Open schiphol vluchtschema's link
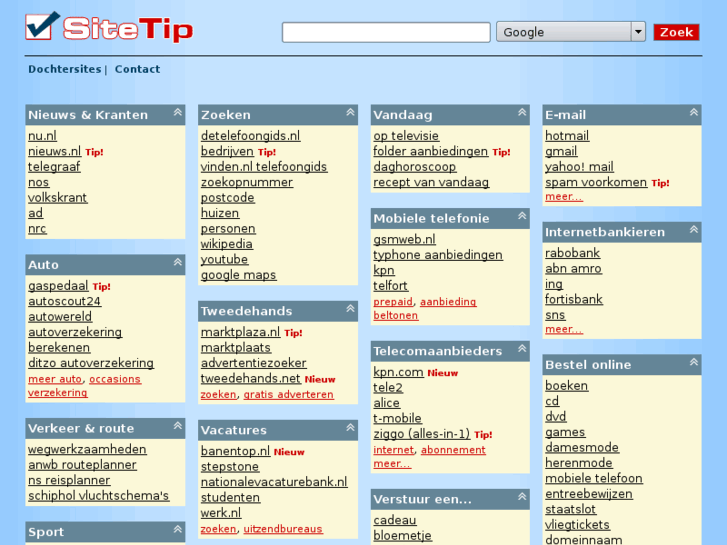Image resolution: width=727 pixels, height=545 pixels. tap(98, 496)
